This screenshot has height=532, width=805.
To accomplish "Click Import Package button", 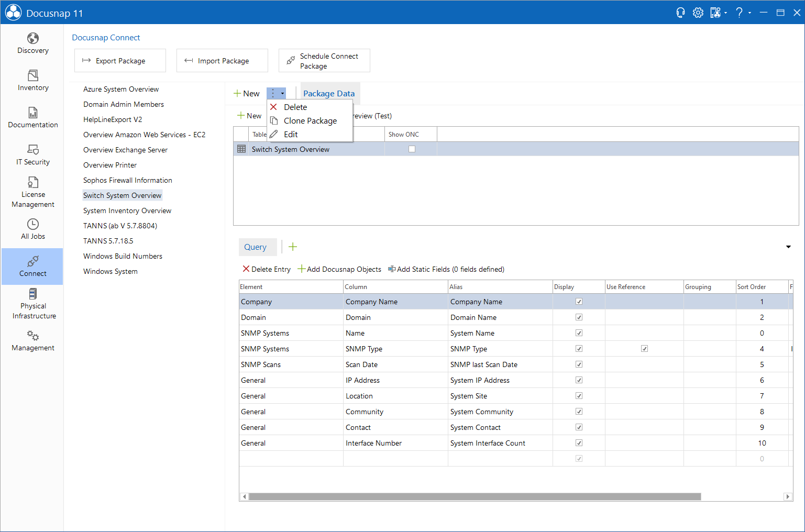I will pos(222,61).
